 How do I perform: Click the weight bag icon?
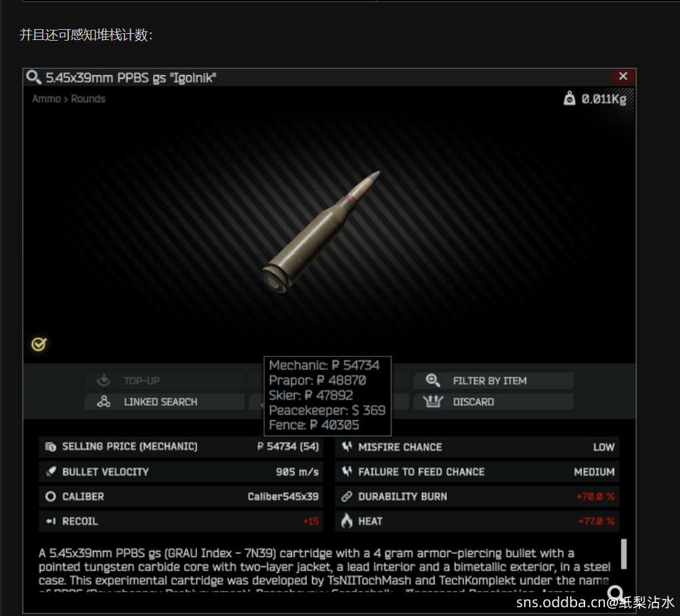(x=569, y=98)
